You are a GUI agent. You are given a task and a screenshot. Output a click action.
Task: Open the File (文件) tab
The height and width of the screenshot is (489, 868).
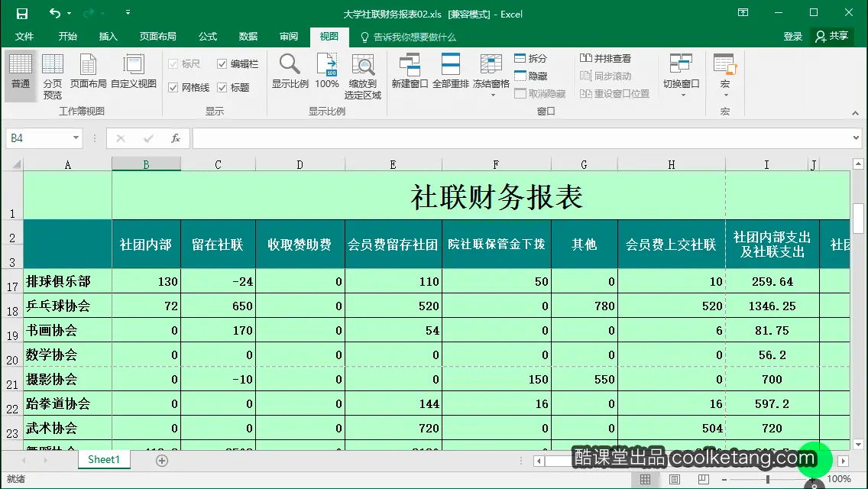[x=24, y=37]
